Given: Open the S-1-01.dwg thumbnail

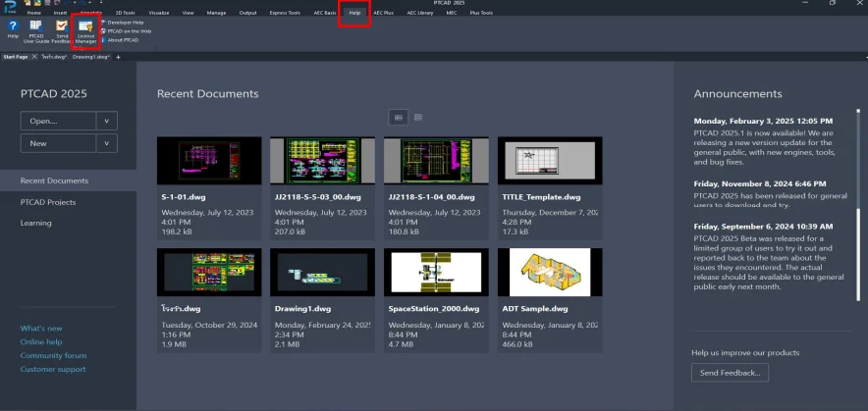Looking at the screenshot, I should pyautogui.click(x=209, y=161).
